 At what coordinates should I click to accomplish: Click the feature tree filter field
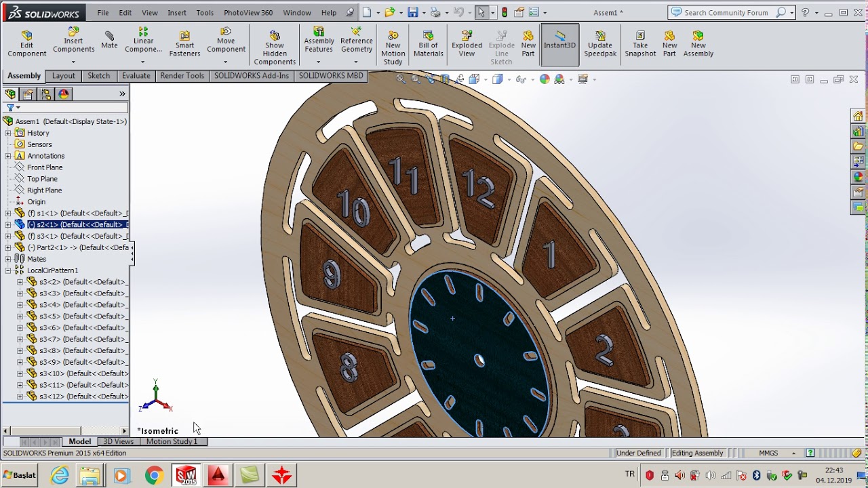(66, 108)
